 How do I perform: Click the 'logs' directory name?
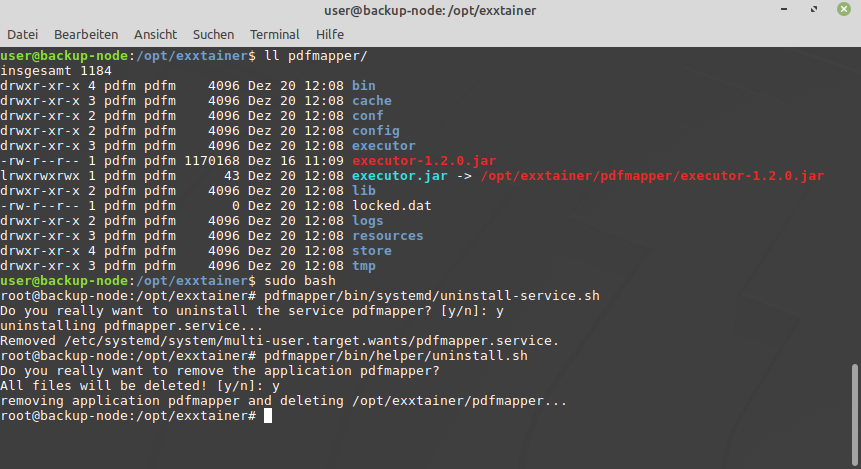367,221
